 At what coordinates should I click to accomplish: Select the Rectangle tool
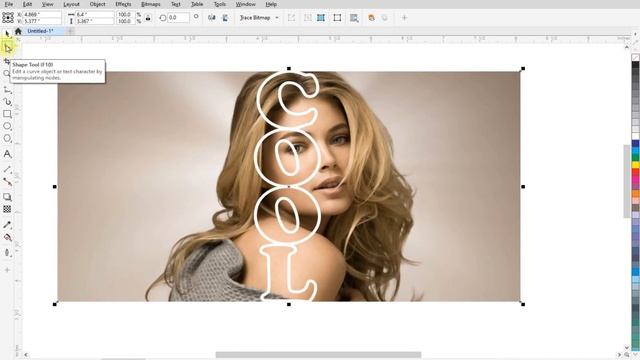(7, 114)
